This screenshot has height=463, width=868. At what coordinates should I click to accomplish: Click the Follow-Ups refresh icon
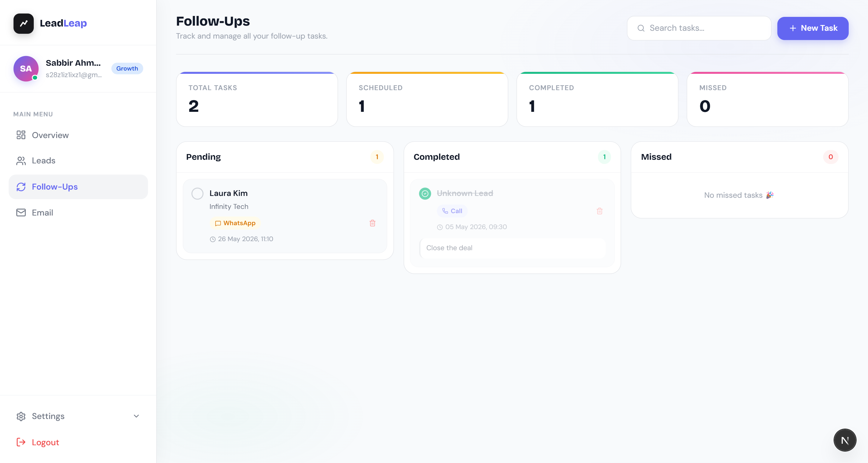[x=21, y=187]
